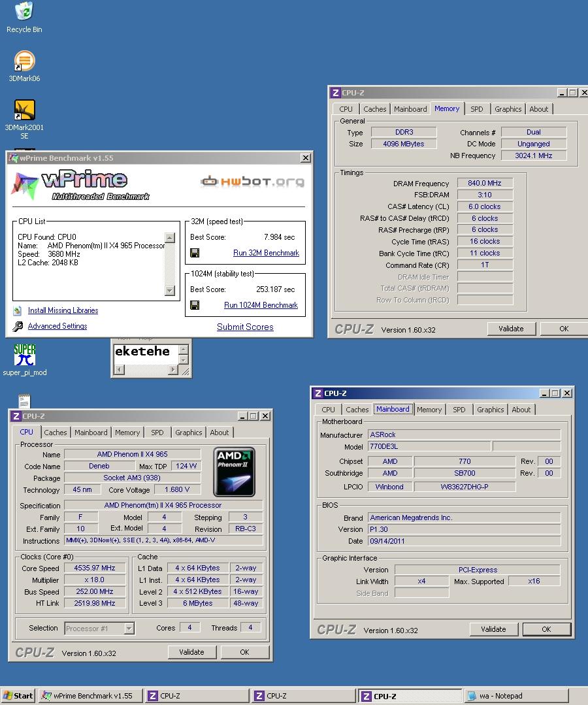Viewport: 588px width, 705px height.
Task: Open the SPD tab in the bottom-left CPU-Z window
Action: point(157,433)
